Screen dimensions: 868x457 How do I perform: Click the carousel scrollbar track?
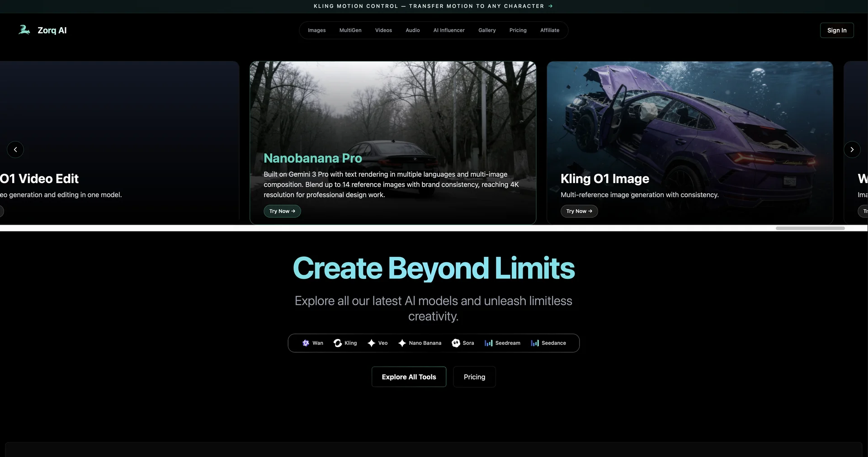810,228
